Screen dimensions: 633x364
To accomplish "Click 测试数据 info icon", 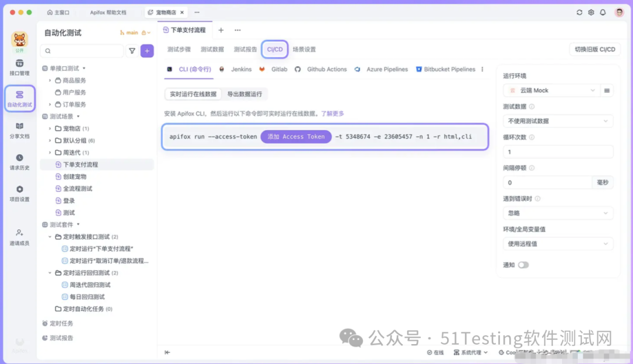I will (x=532, y=107).
